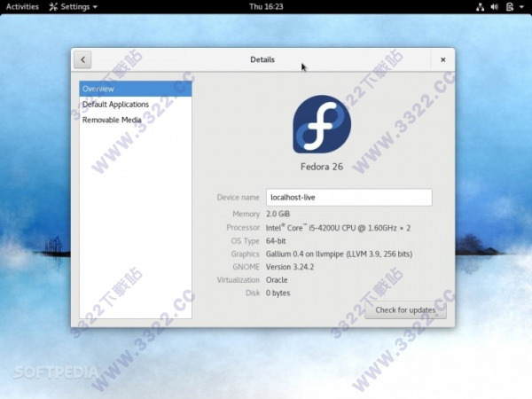Click the Oracle virtualization value
The height and width of the screenshot is (399, 532).
(277, 280)
